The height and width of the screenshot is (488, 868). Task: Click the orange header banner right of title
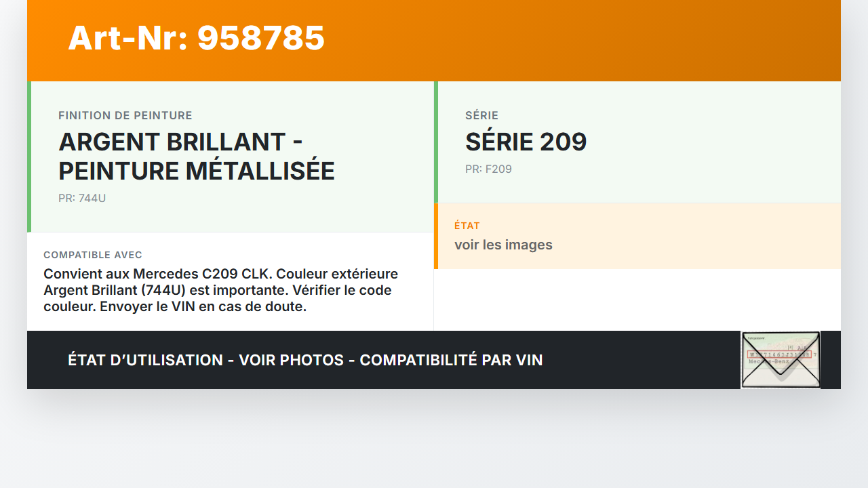point(576,41)
